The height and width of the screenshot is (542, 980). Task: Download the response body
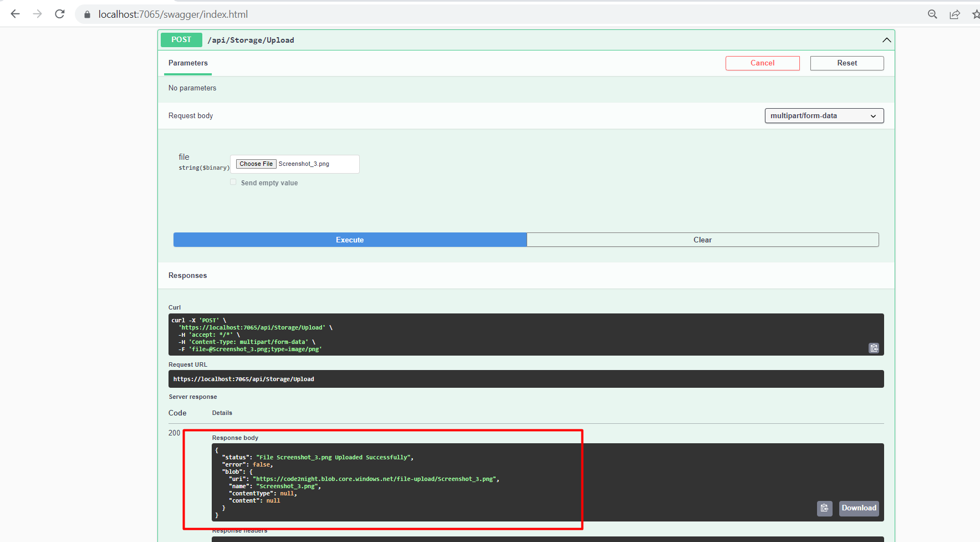pyautogui.click(x=859, y=508)
